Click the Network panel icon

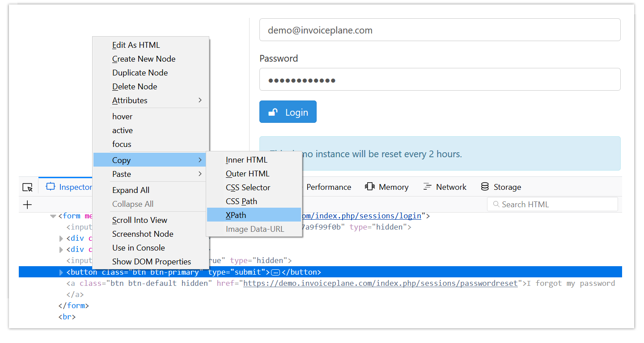(x=428, y=187)
